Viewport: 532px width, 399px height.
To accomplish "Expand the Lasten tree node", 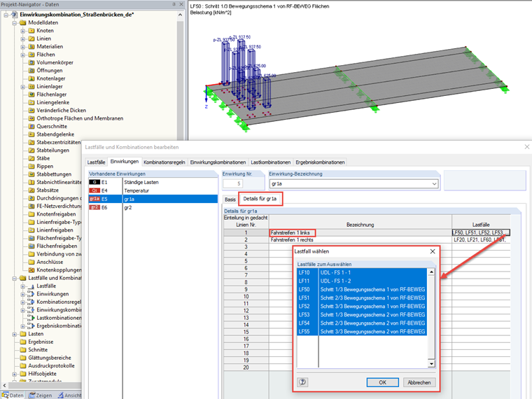I will (14, 334).
